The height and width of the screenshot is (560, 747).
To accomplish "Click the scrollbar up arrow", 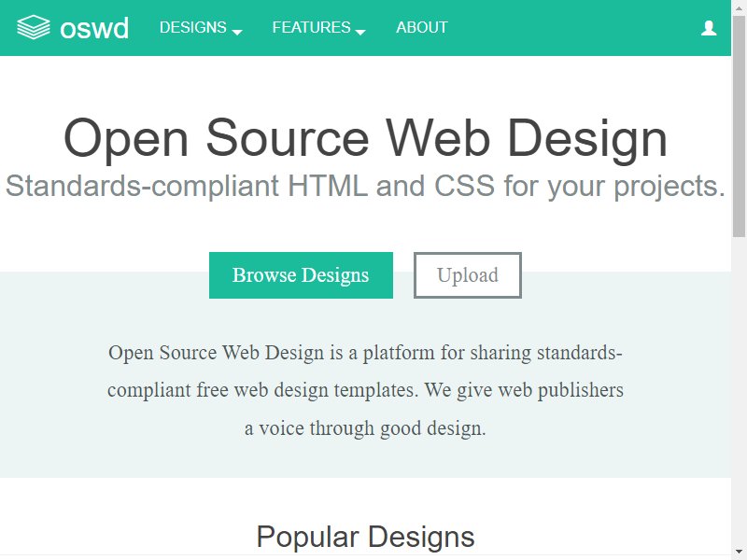I will pos(740,7).
